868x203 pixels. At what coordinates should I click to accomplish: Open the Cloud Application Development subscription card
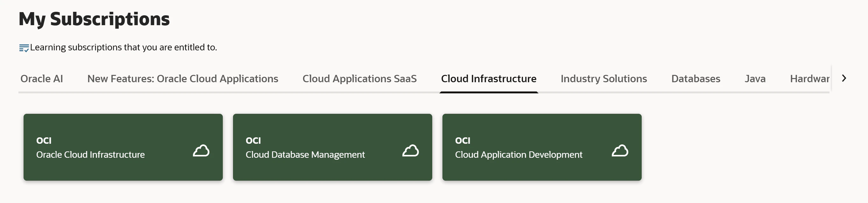click(542, 147)
